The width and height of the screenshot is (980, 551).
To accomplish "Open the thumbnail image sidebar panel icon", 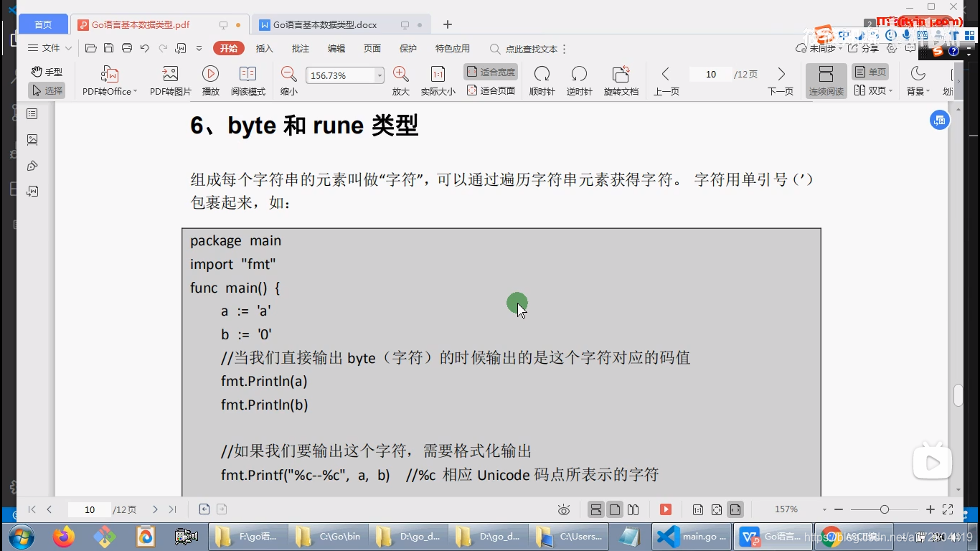I will (32, 139).
